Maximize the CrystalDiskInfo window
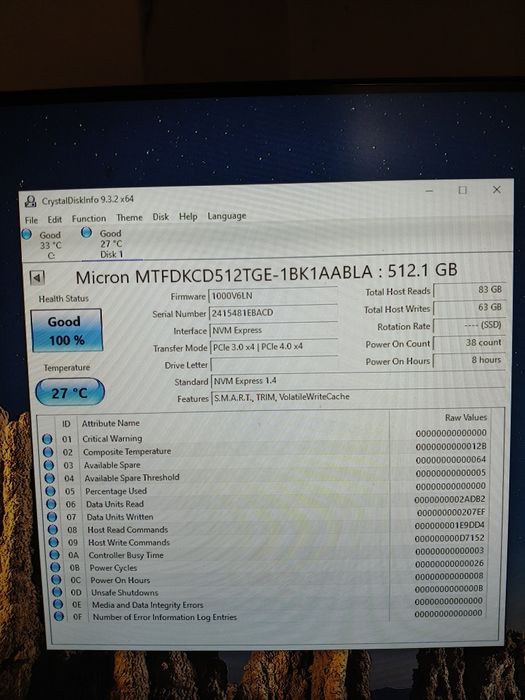Screen dimensions: 525x700 463,190
